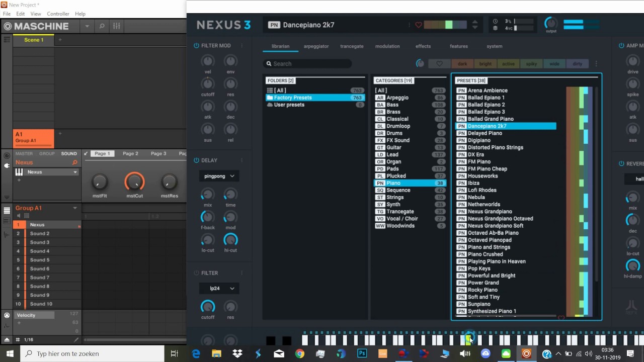Toggle the FILTER MOD power button
Viewport: 644px width, 362px height.
(196, 46)
